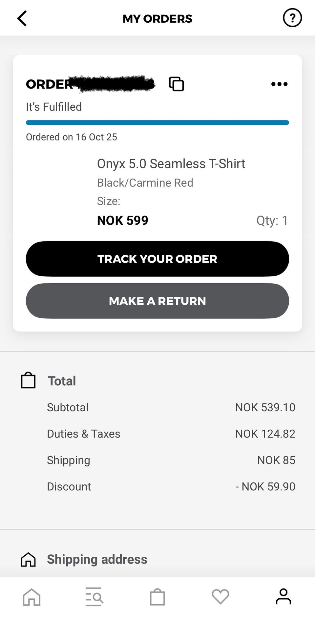Click Track Your Order button
The image size is (315, 644).
click(157, 259)
